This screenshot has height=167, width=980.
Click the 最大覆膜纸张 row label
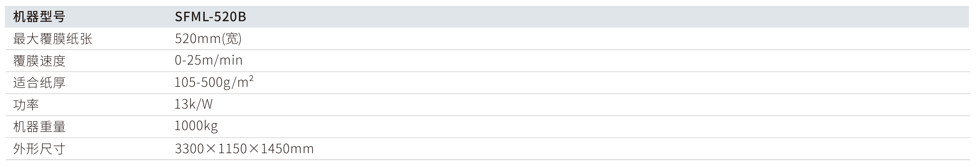52,39
